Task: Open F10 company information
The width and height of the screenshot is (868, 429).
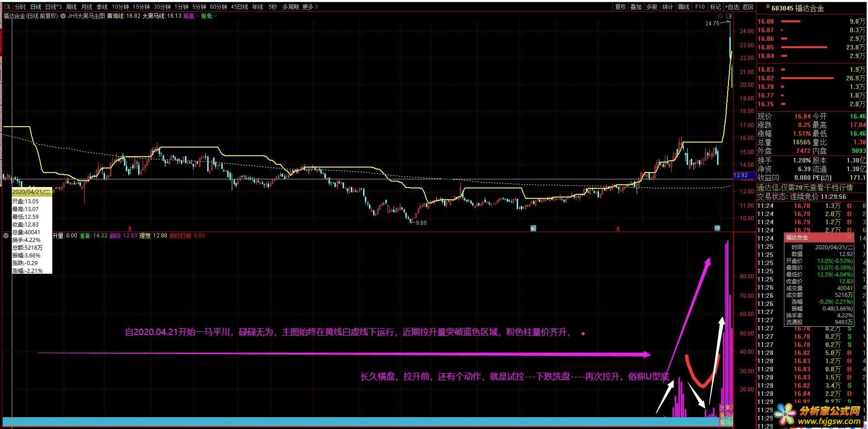Action: tap(700, 7)
